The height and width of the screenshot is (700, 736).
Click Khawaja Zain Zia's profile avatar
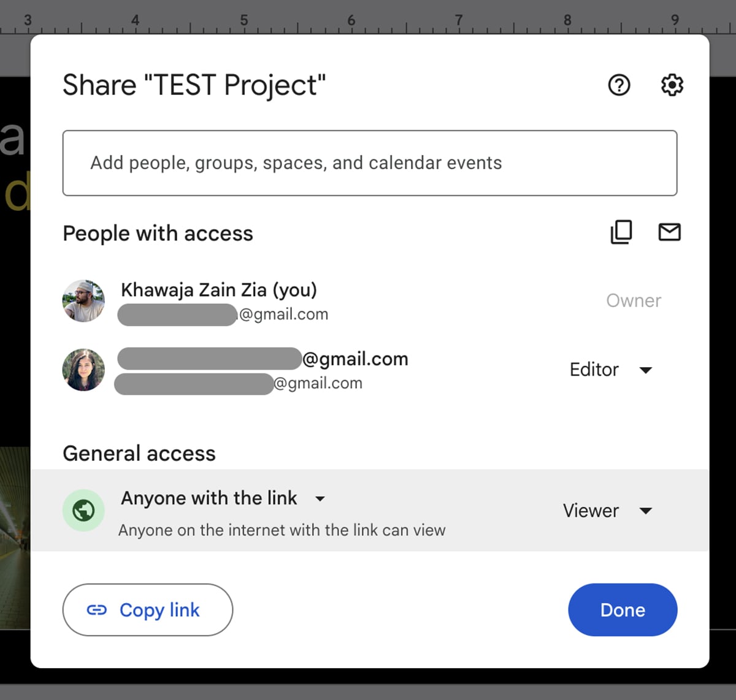coord(83,301)
